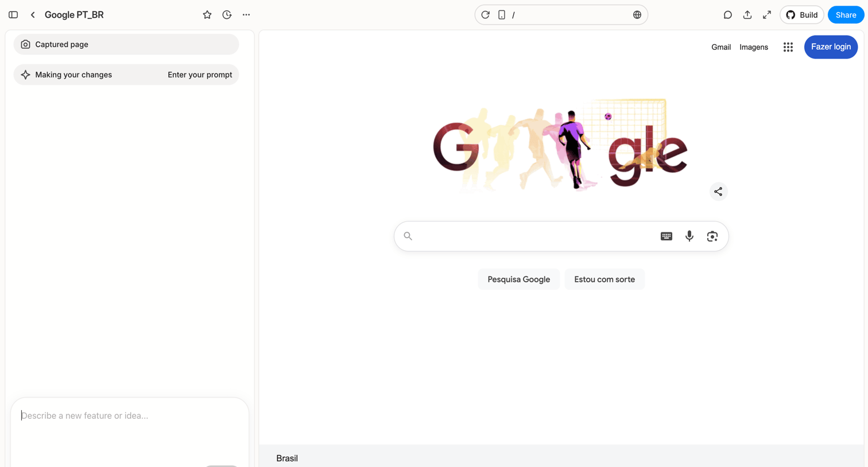This screenshot has width=868, height=467.
Task: Open the virtual keyboard icon
Action: [666, 236]
